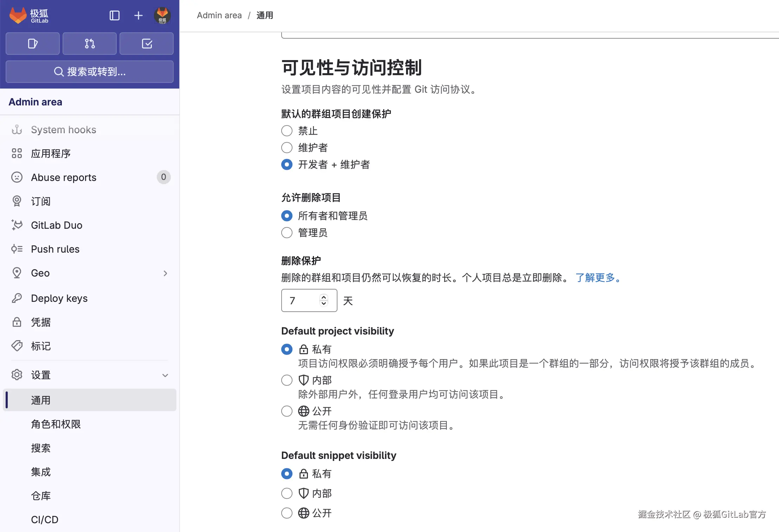The width and height of the screenshot is (779, 532).
Task: Open 角色和权限 settings page
Action: point(56,424)
